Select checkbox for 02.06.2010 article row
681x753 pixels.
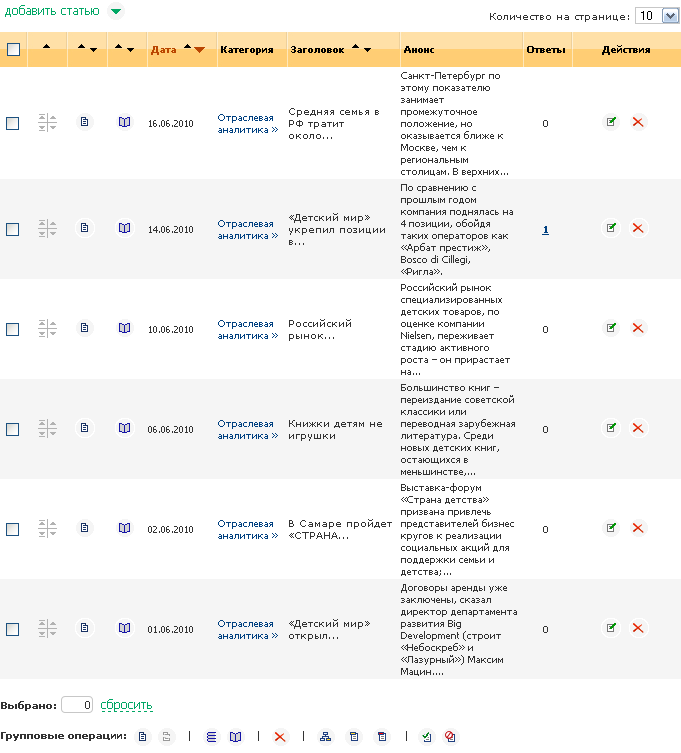tap(13, 529)
